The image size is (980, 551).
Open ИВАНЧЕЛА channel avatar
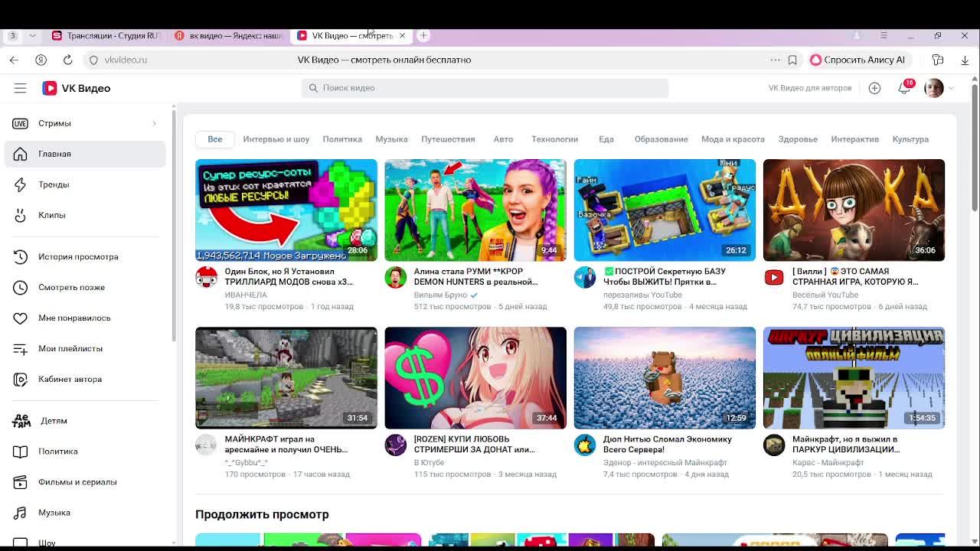[x=206, y=277]
